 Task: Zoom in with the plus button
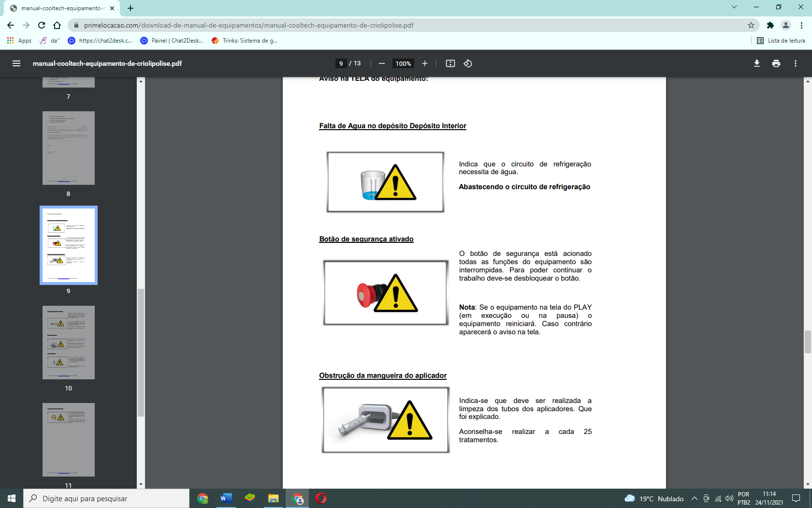[425, 63]
